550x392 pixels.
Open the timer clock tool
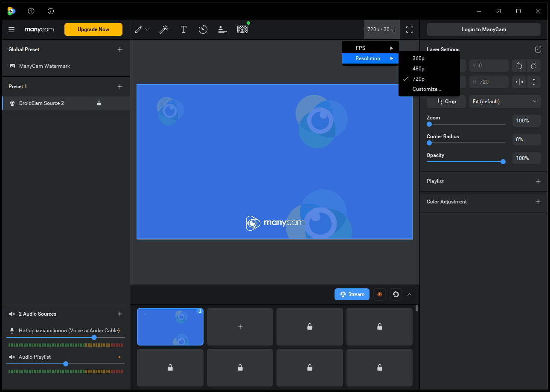(x=203, y=29)
